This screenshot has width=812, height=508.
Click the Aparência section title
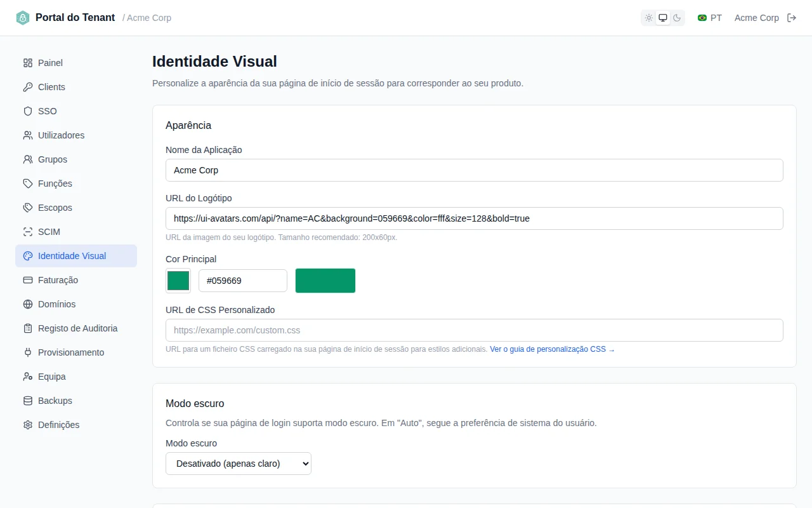pos(188,125)
